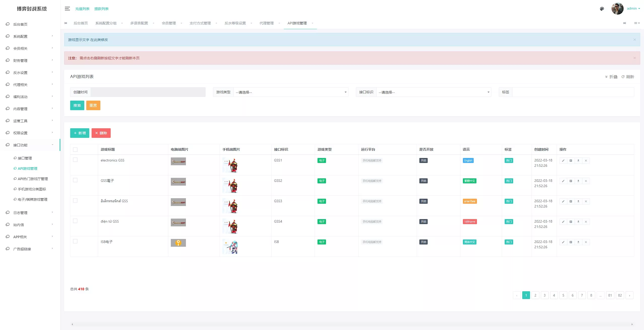This screenshot has width=644, height=330.
Task: Go to page 2 in pagination
Action: 535,295
